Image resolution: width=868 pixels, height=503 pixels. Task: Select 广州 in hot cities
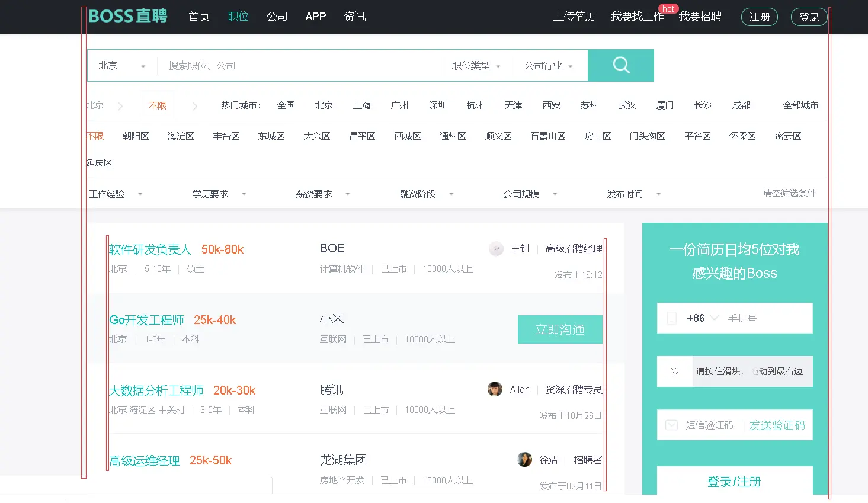tap(400, 105)
